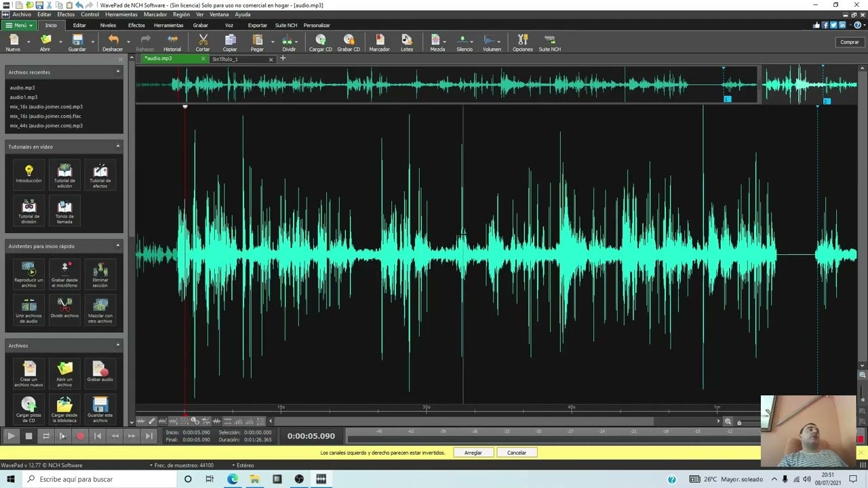Open the Estéreo channel dropdown
Viewport: 868px width, 488px height.
click(x=243, y=465)
